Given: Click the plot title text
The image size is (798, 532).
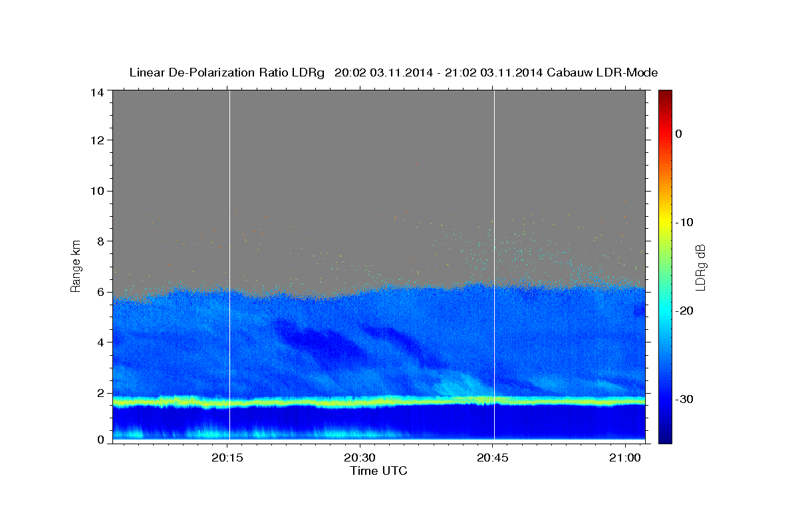Looking at the screenshot, I should coord(394,72).
